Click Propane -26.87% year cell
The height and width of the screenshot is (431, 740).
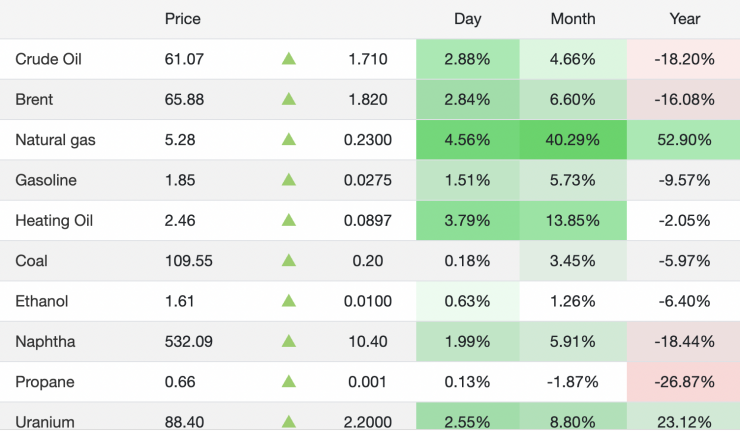[x=684, y=382]
